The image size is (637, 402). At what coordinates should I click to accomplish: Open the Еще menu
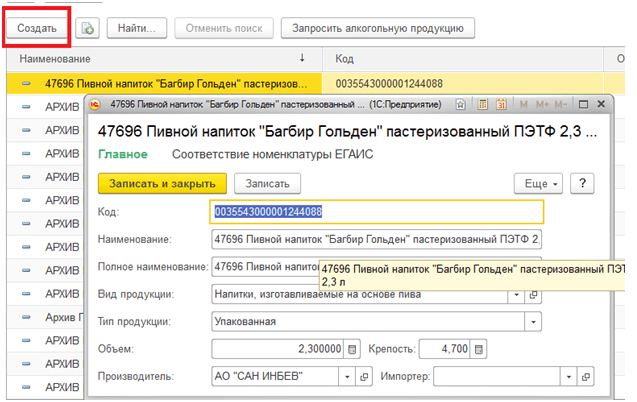(538, 183)
